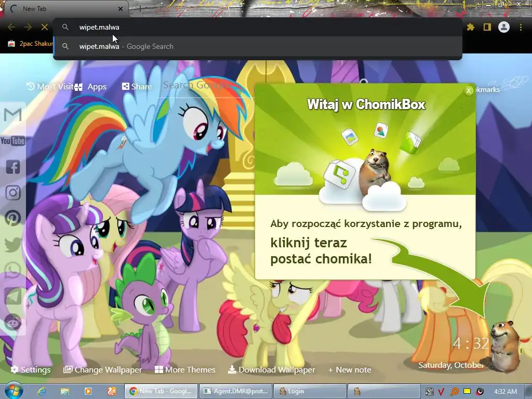Click Download Wallpaper
532x399 pixels.
tap(271, 369)
